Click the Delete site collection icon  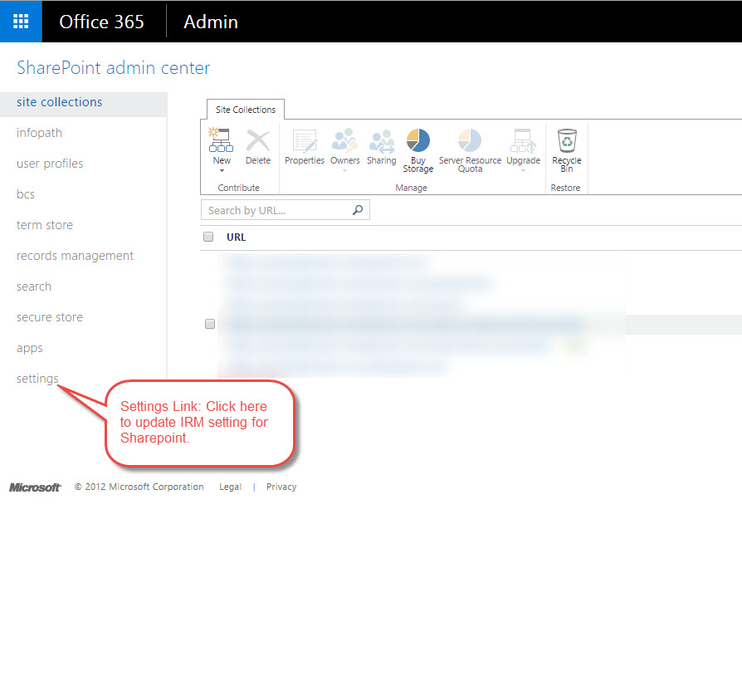click(x=258, y=140)
